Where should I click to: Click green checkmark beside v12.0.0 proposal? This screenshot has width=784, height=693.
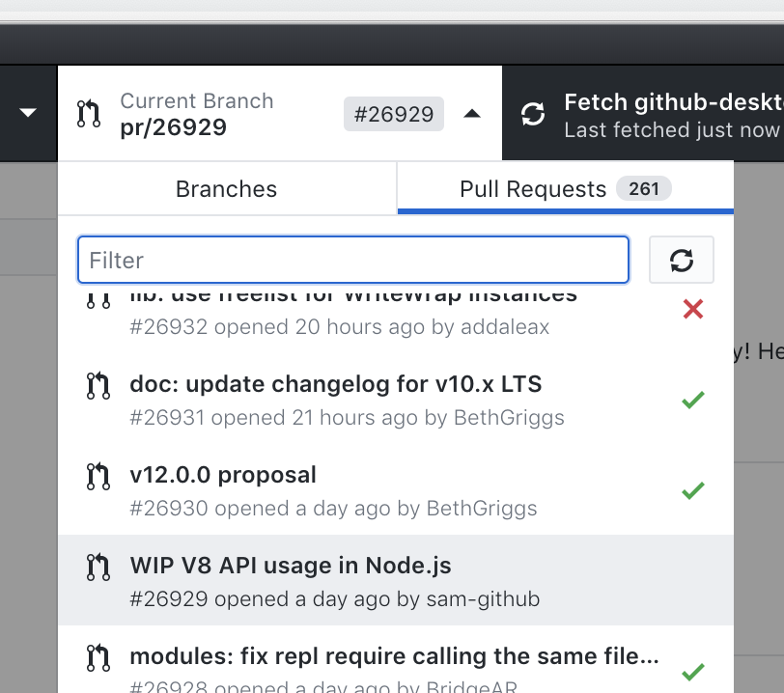692,490
